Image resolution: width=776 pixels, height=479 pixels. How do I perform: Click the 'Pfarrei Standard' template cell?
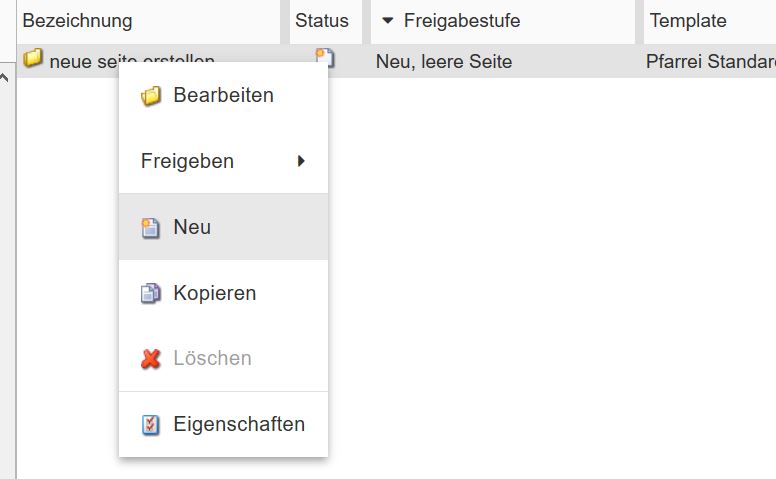point(710,62)
